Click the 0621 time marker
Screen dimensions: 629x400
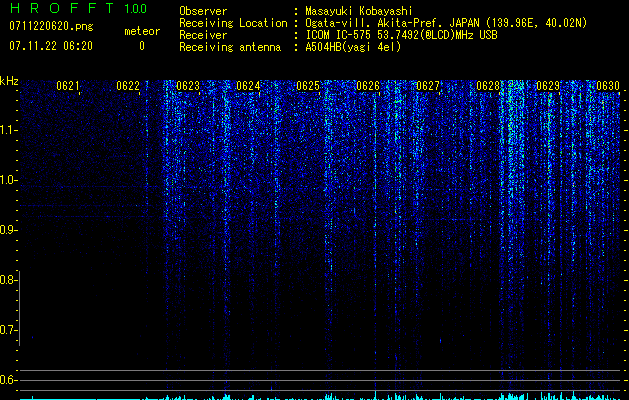coord(68,86)
